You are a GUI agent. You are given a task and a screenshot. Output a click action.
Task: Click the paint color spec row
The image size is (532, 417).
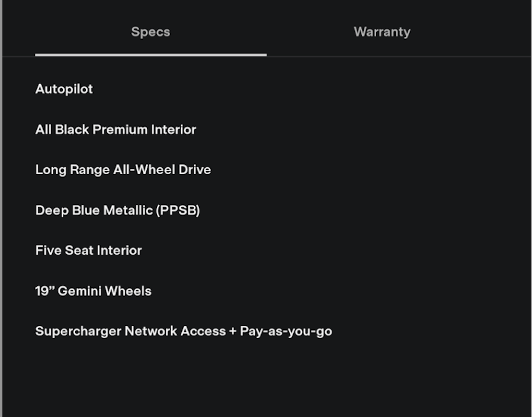point(117,210)
